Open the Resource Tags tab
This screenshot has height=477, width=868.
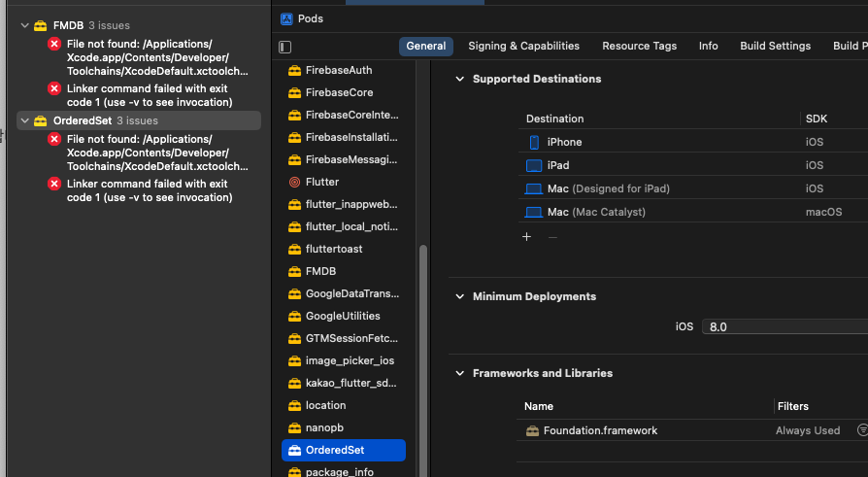pos(640,46)
